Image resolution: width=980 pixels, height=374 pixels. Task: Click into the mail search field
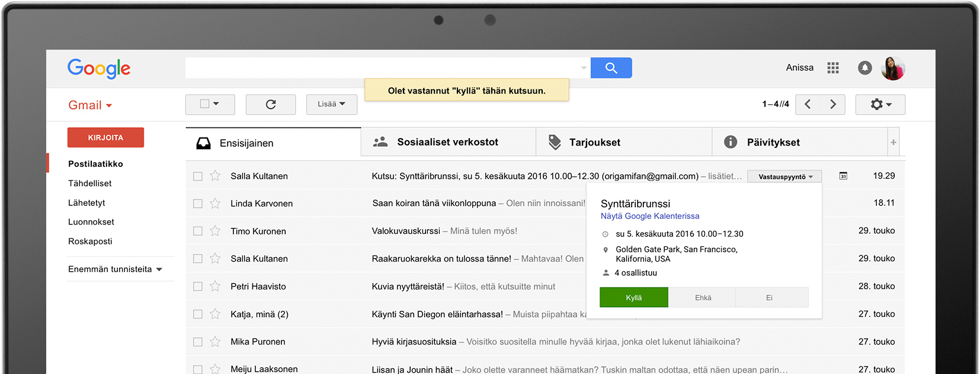[x=382, y=68]
